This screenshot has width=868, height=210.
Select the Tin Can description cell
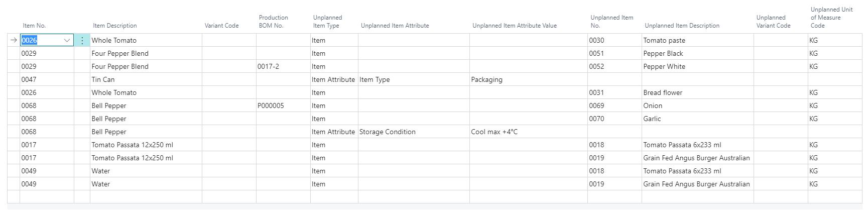pos(146,79)
